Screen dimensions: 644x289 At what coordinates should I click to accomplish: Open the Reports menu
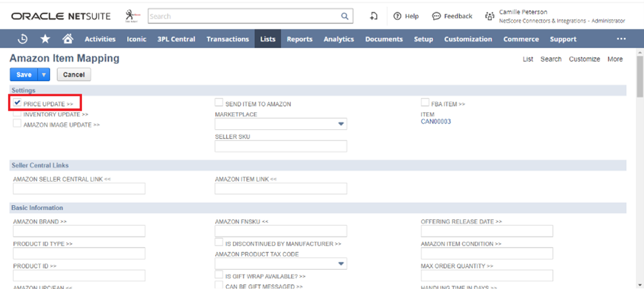tap(300, 39)
